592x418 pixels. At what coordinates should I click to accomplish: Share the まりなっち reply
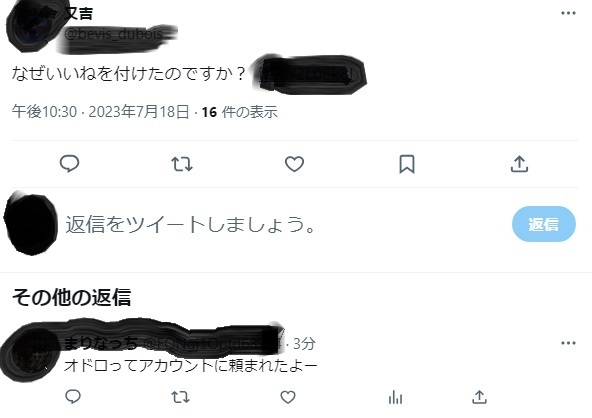pyautogui.click(x=479, y=397)
